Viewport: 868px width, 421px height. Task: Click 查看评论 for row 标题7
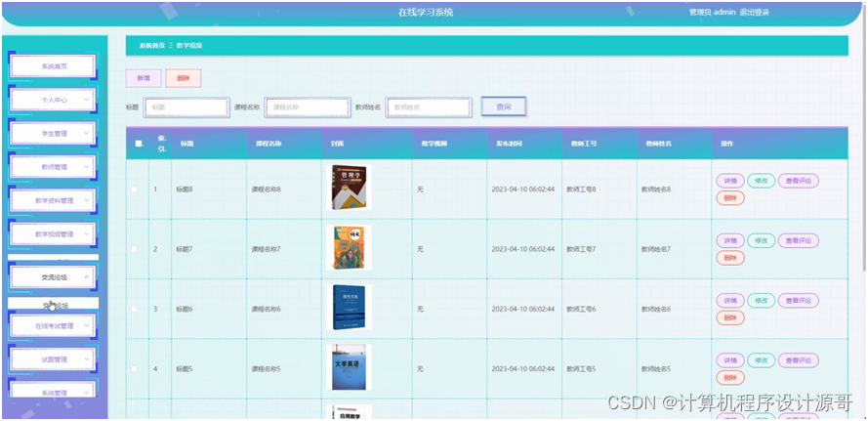(799, 240)
